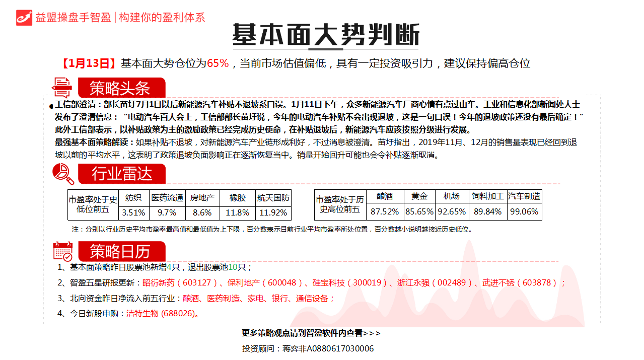Click the magnifier icon beside 行业雷达
The height and width of the screenshot is (360, 644).
63,174
